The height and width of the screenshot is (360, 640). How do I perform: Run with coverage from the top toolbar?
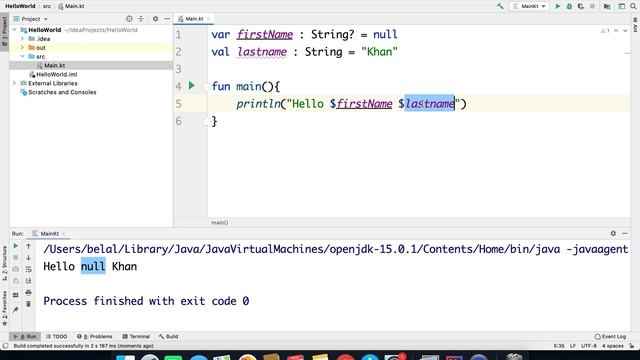[580, 6]
